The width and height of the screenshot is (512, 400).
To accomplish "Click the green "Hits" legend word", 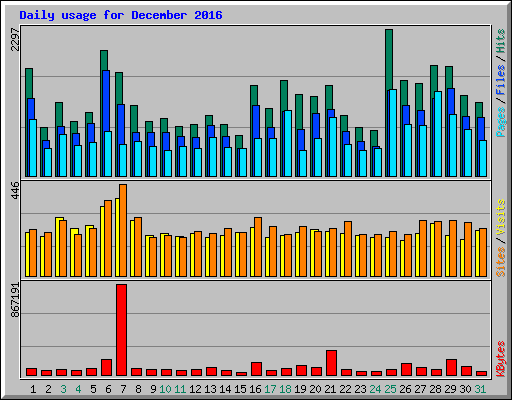I will click(x=501, y=41).
